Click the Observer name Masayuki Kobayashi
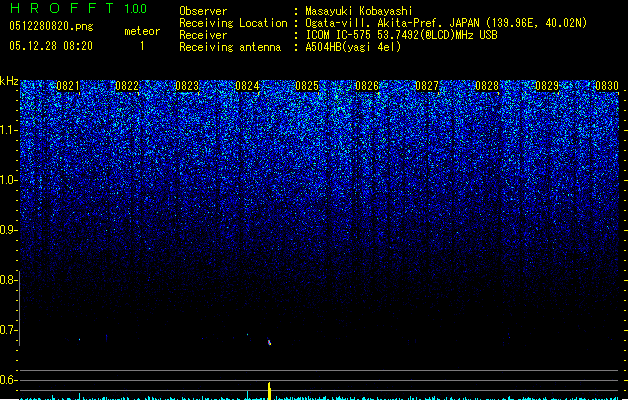This screenshot has width=629, height=400. [359, 11]
